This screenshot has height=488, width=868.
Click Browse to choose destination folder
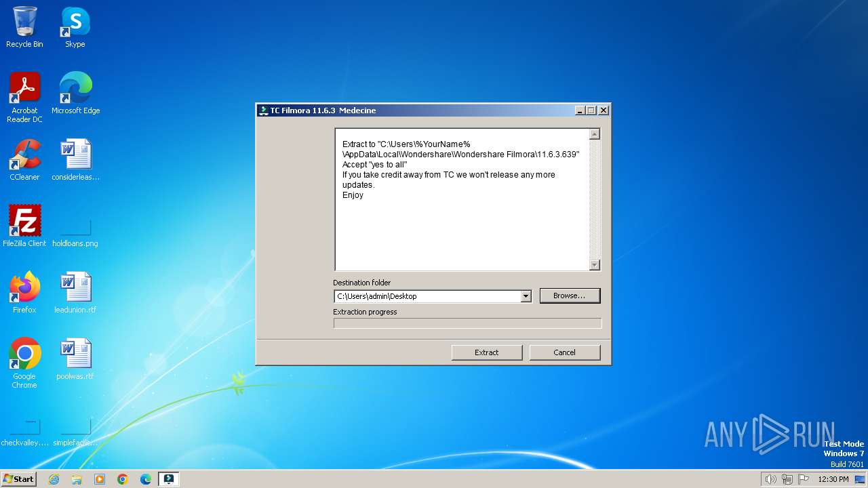click(570, 296)
